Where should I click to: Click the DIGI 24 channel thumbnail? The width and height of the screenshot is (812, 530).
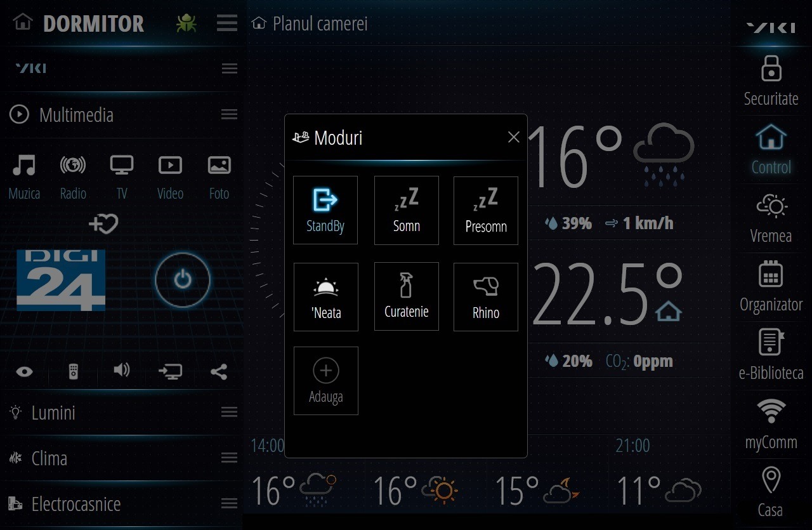click(61, 280)
